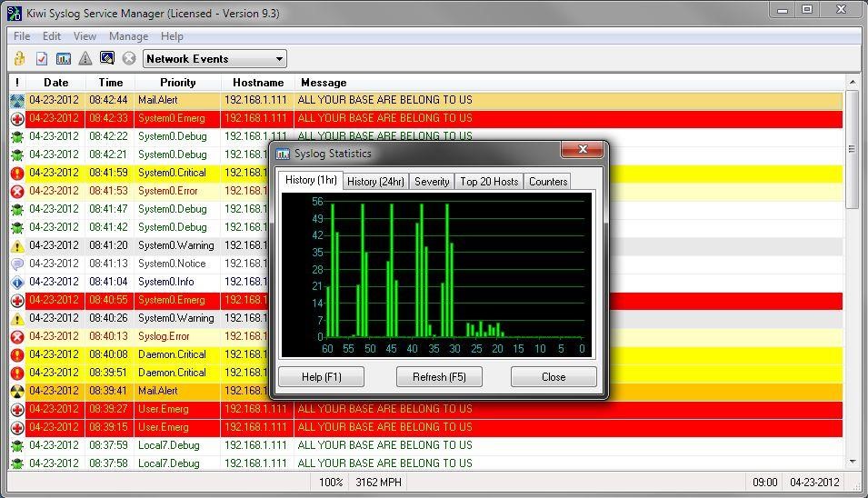Click the statistics chart toolbar icon
Image resolution: width=868 pixels, height=498 pixels.
click(64, 59)
